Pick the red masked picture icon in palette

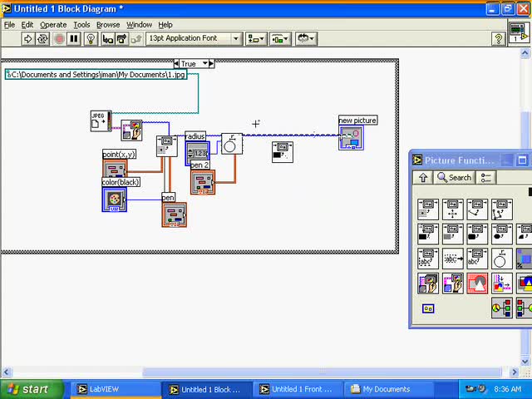click(477, 283)
